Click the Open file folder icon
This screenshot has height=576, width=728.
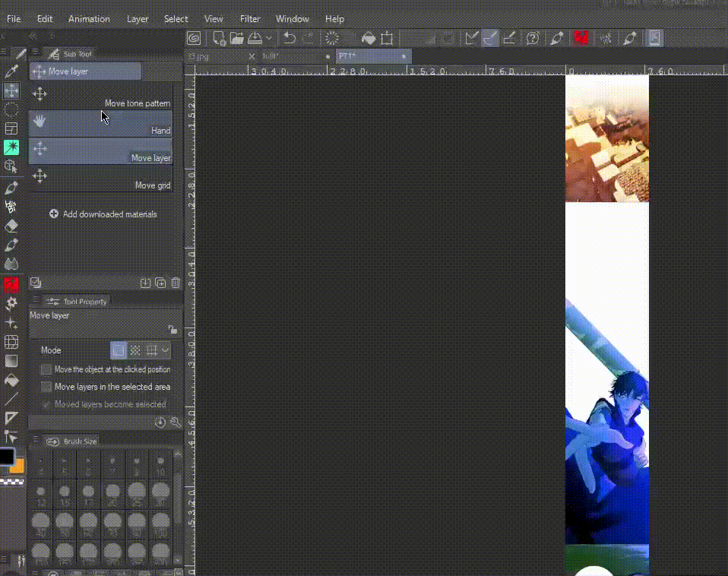click(237, 38)
